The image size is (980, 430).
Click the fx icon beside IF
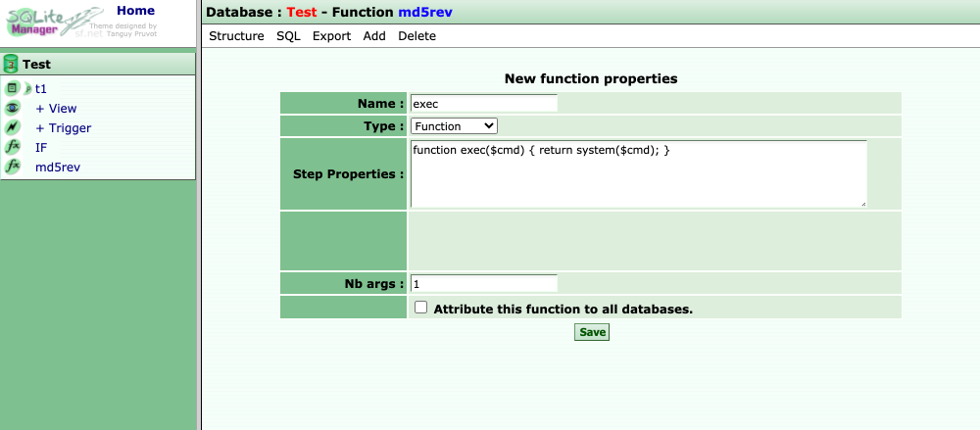click(12, 148)
